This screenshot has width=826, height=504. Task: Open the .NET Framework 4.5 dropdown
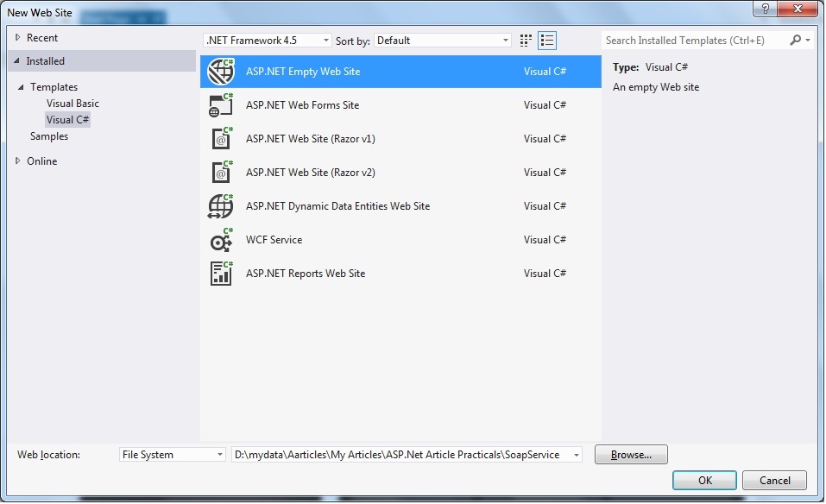[267, 41]
